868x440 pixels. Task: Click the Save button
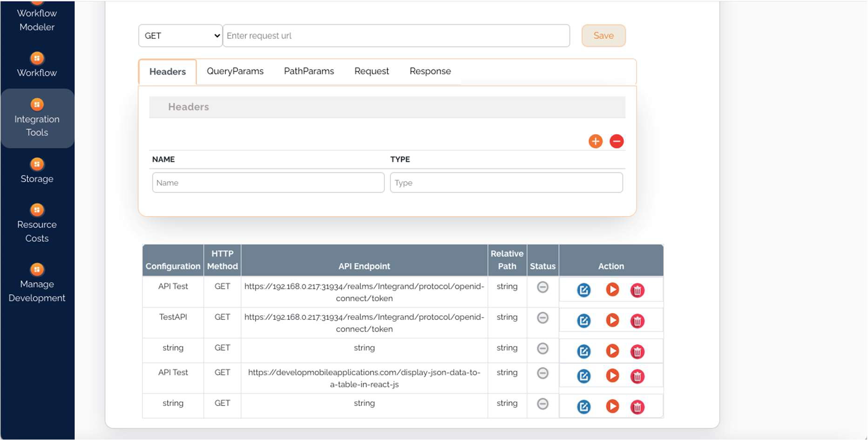tap(603, 36)
